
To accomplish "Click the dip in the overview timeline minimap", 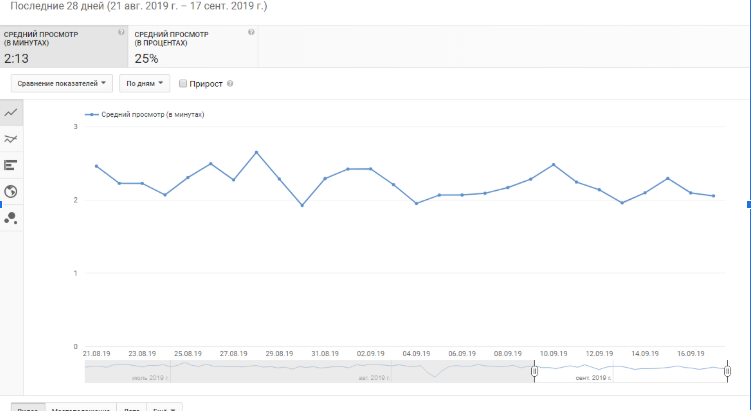I will pyautogui.click(x=434, y=376).
